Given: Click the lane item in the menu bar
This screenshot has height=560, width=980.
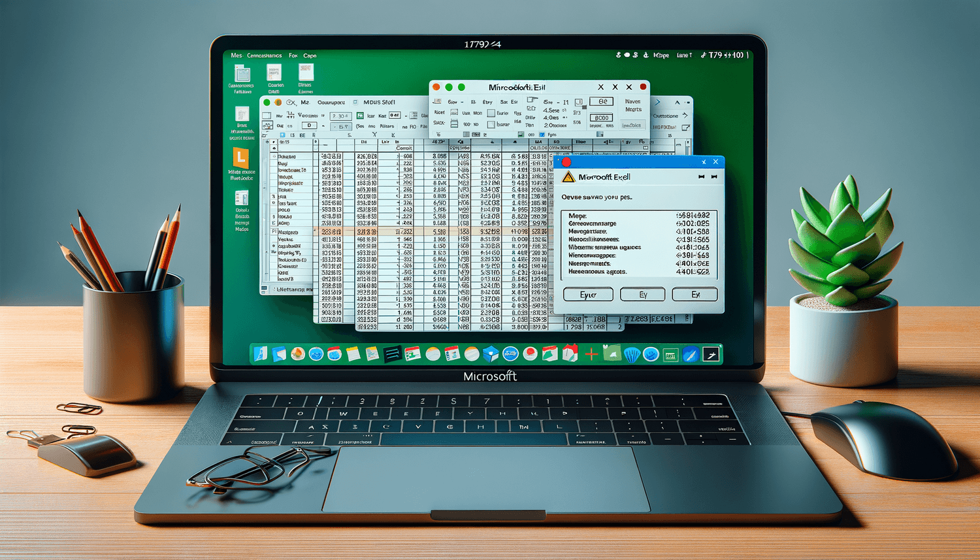Looking at the screenshot, I should pos(683,56).
